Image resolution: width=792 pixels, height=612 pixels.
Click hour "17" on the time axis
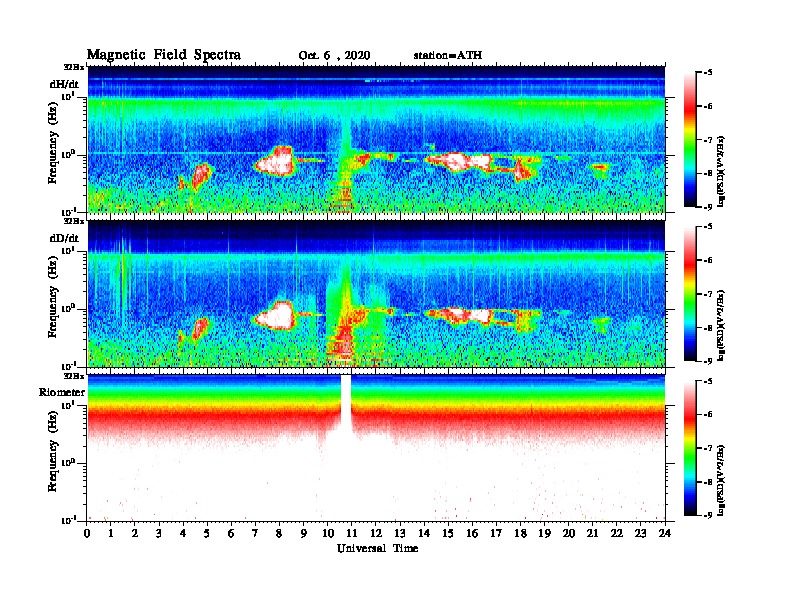click(x=497, y=534)
